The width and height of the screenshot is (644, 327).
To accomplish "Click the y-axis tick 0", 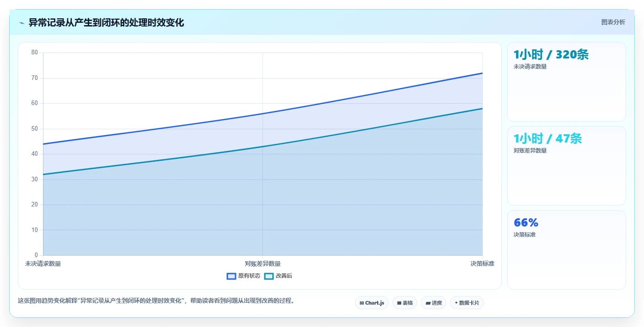I will pyautogui.click(x=37, y=255).
